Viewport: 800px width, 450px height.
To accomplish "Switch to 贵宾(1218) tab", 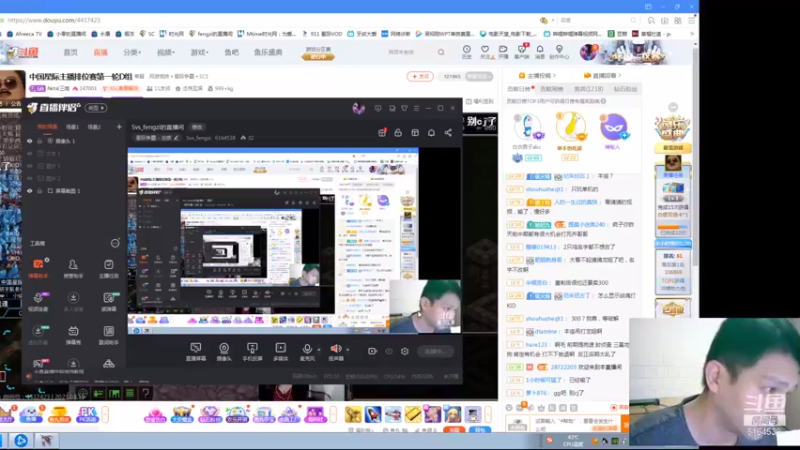I will (588, 89).
